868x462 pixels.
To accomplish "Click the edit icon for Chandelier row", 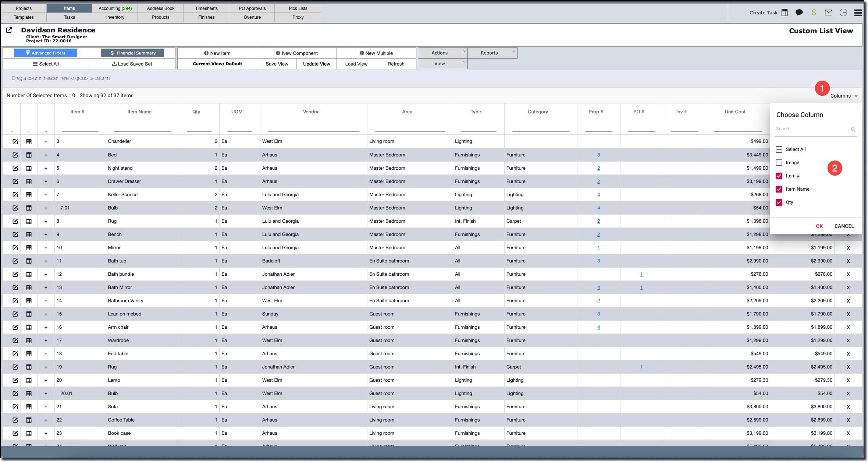I will (15, 141).
